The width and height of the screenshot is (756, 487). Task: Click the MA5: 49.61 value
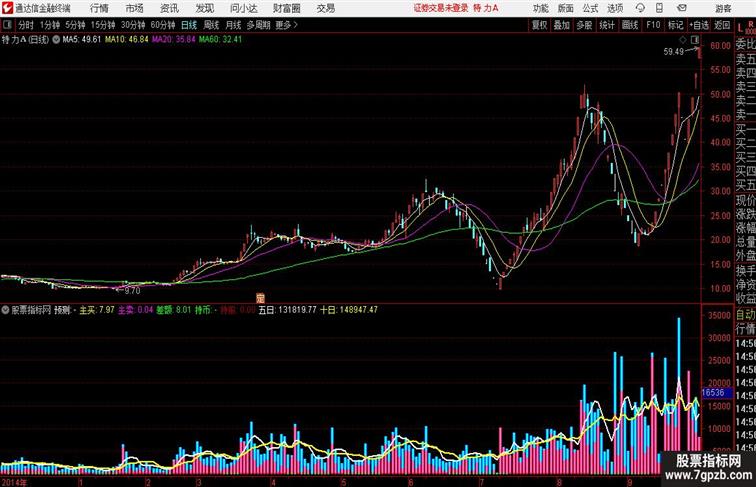click(x=82, y=40)
